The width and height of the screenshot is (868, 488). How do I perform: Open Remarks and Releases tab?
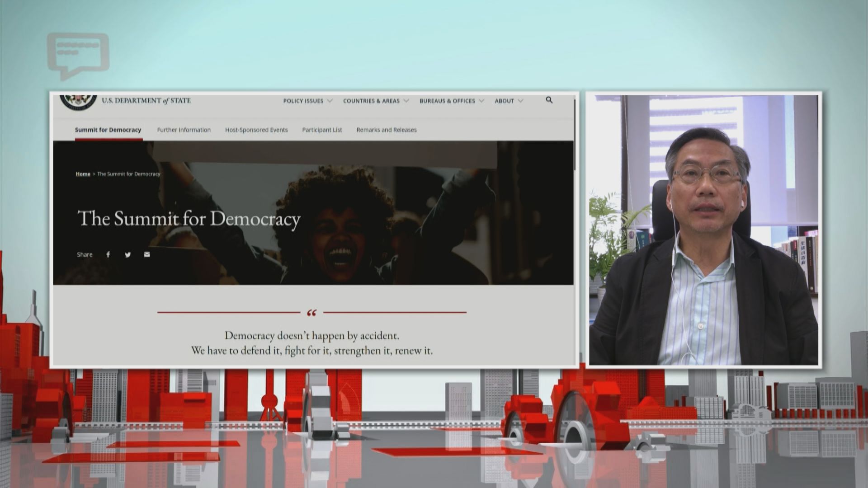click(x=387, y=130)
